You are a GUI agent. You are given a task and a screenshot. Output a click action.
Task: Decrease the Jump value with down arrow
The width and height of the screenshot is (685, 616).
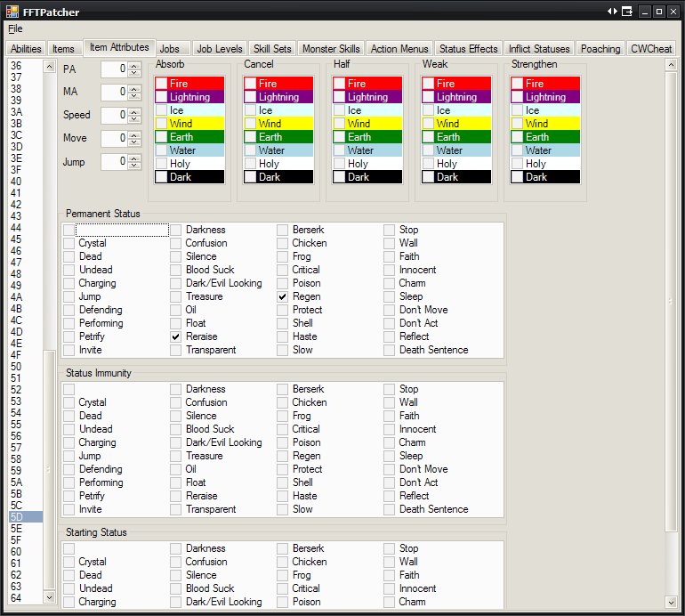134,166
